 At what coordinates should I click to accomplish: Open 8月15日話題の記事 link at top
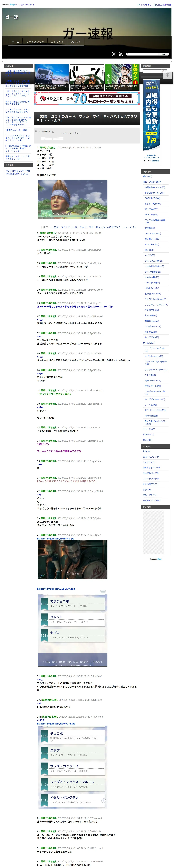pos(162,5)
